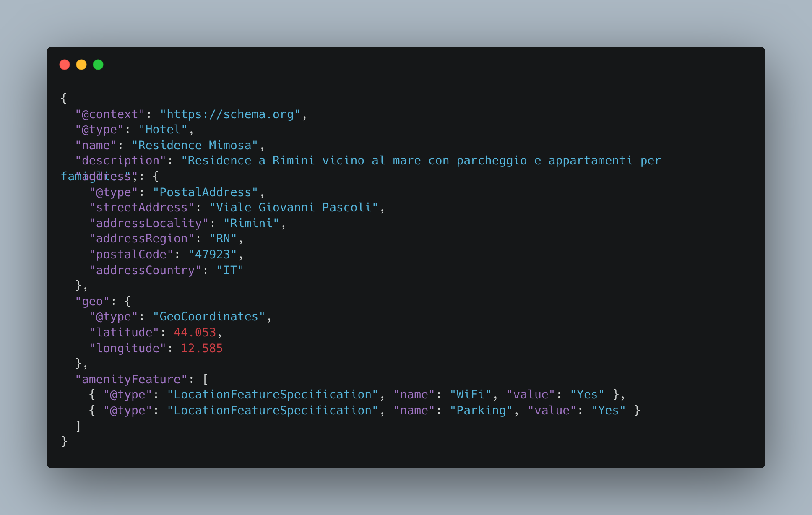Click the "IT" country value
812x515 pixels.
(230, 271)
